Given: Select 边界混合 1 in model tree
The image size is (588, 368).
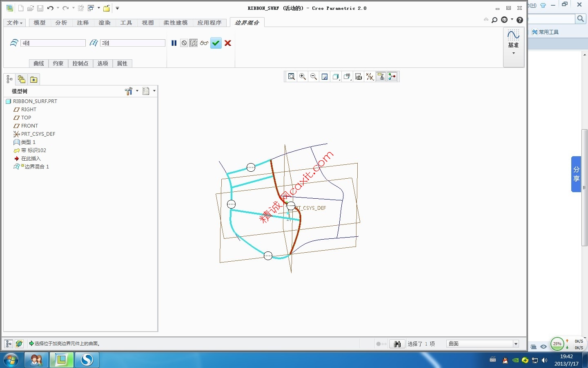Looking at the screenshot, I should [x=31, y=166].
